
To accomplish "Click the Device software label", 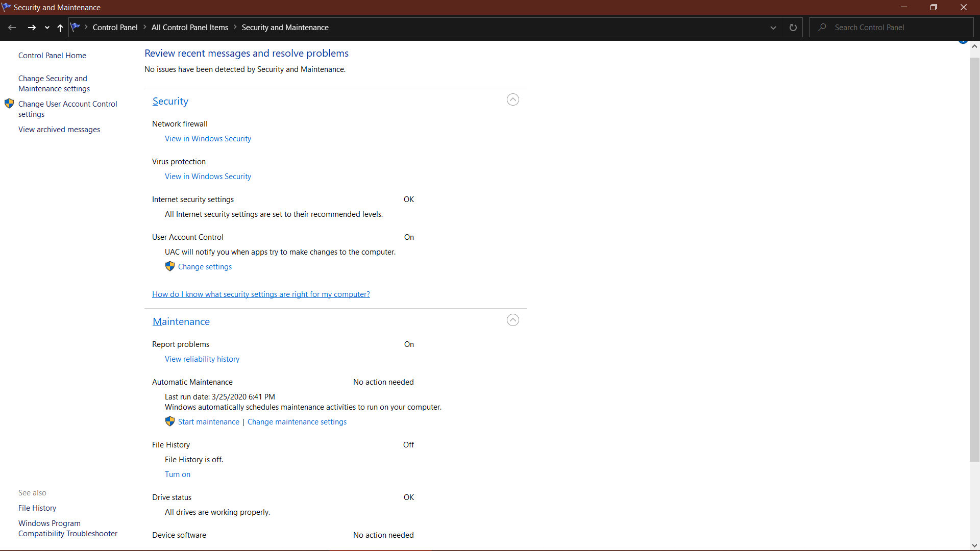I will [179, 535].
